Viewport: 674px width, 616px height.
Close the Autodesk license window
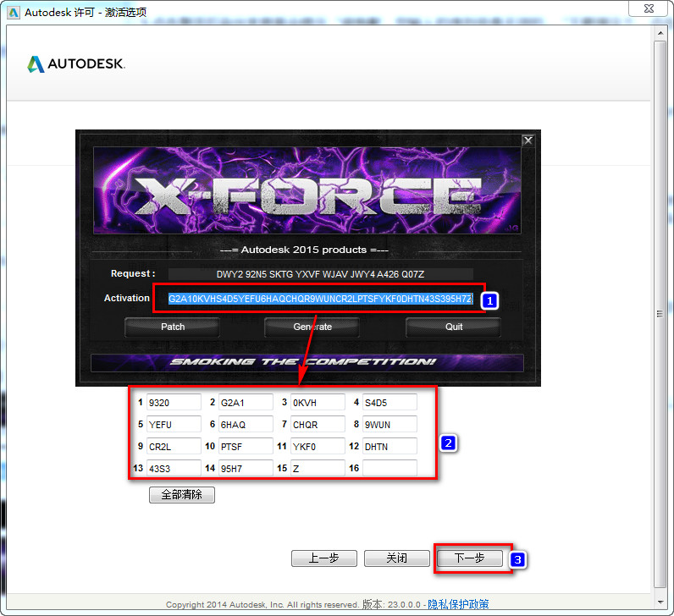click(649, 8)
